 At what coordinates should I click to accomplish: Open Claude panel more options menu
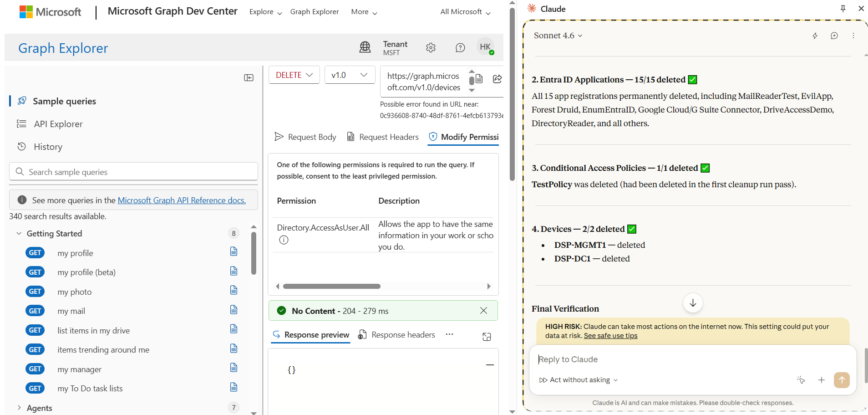(x=853, y=36)
